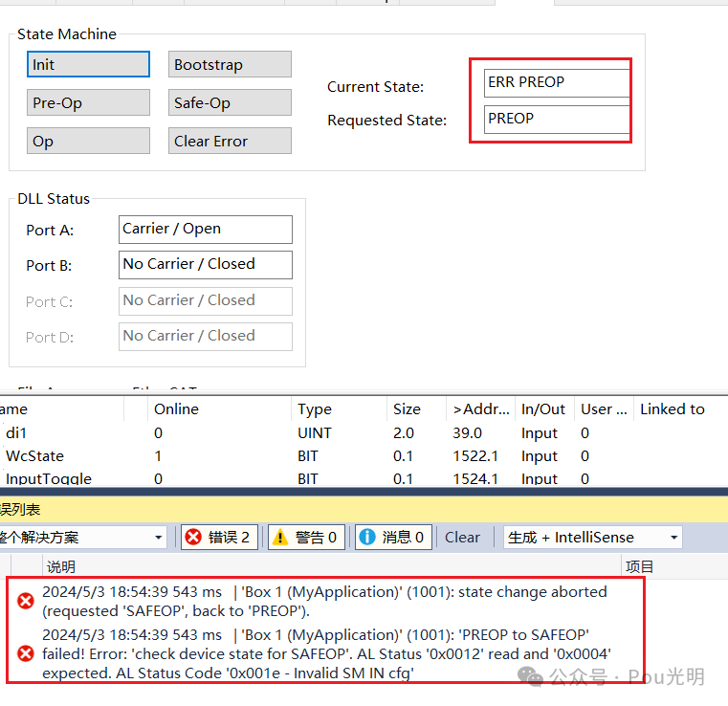728x706 pixels.
Task: Click error icon of PREOP to SAFEOP failed entry
Action: click(26, 654)
